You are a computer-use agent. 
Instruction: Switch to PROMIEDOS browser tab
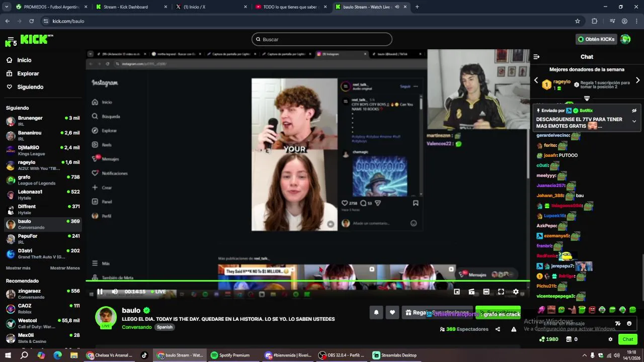[x=51, y=7]
